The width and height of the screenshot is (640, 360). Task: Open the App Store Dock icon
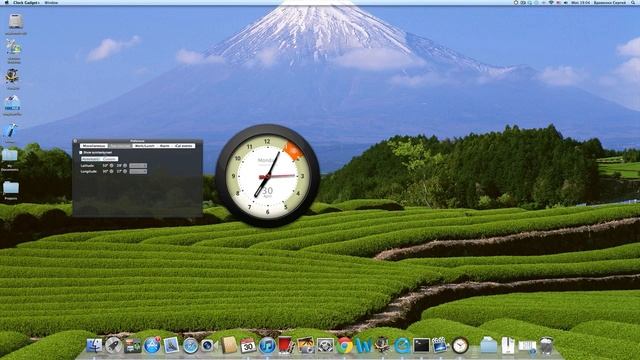[152, 345]
